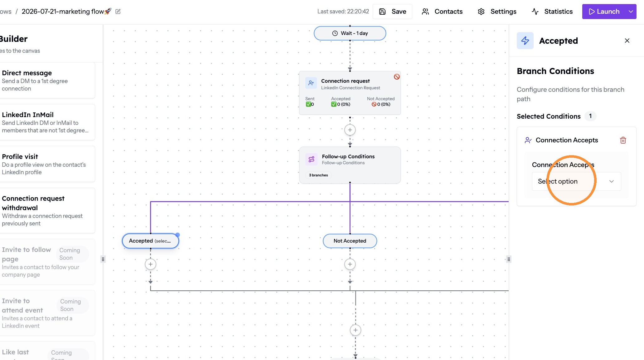The height and width of the screenshot is (360, 644).
Task: Open the Select option dropdown
Action: 576,181
